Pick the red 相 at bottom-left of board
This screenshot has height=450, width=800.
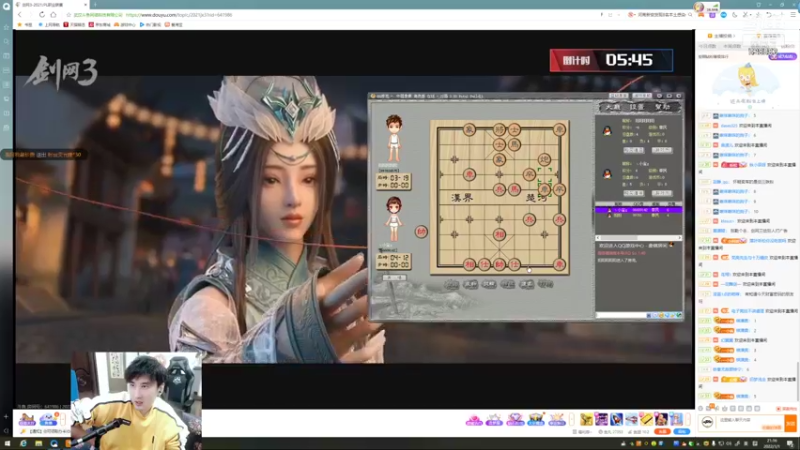[469, 264]
